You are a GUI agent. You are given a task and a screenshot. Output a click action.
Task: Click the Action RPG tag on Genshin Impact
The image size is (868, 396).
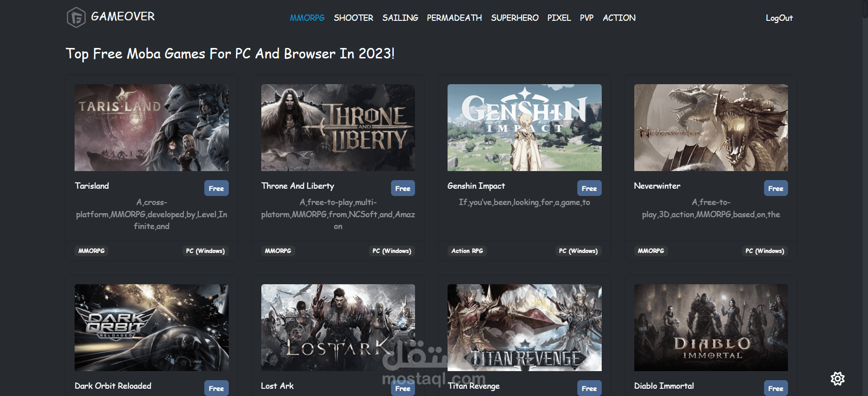(x=467, y=251)
